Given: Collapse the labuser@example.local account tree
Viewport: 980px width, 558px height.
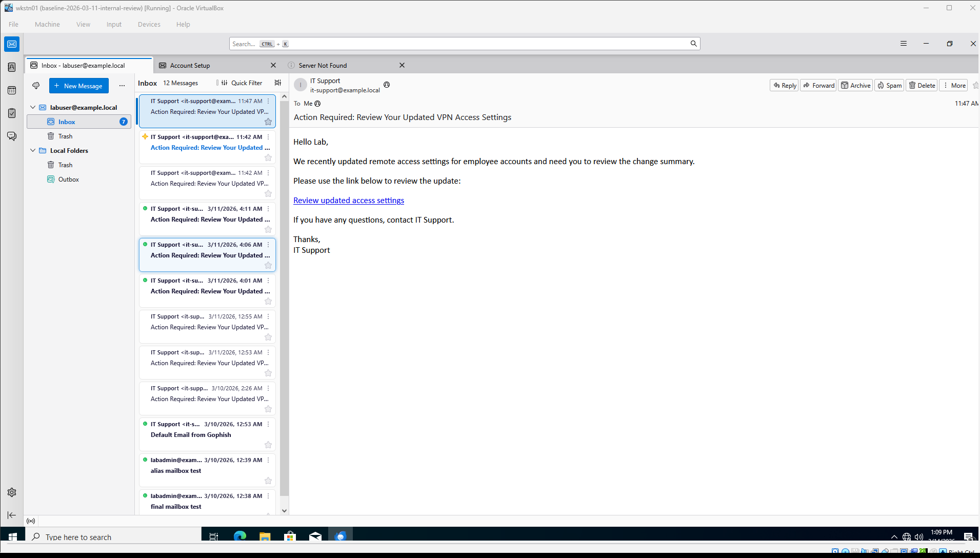Looking at the screenshot, I should tap(33, 108).
